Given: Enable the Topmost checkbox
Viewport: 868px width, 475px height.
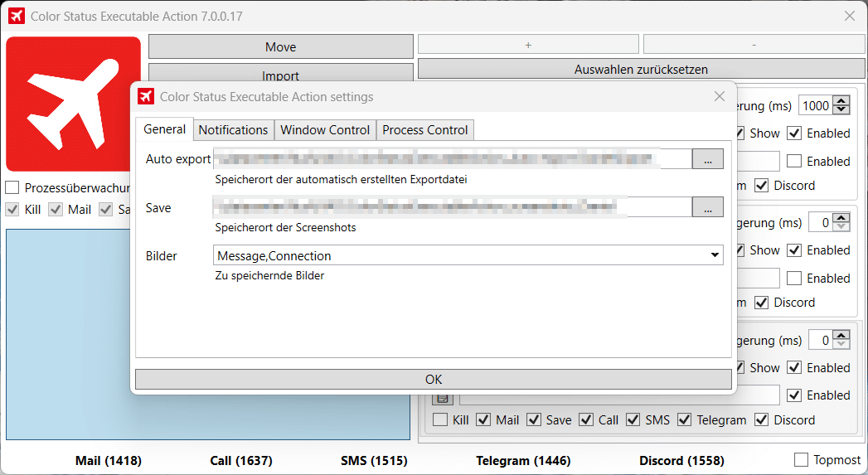Looking at the screenshot, I should (x=801, y=459).
